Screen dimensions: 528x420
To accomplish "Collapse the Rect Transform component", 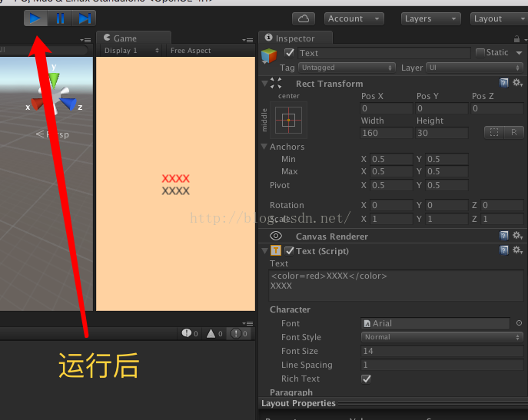I will pyautogui.click(x=264, y=83).
